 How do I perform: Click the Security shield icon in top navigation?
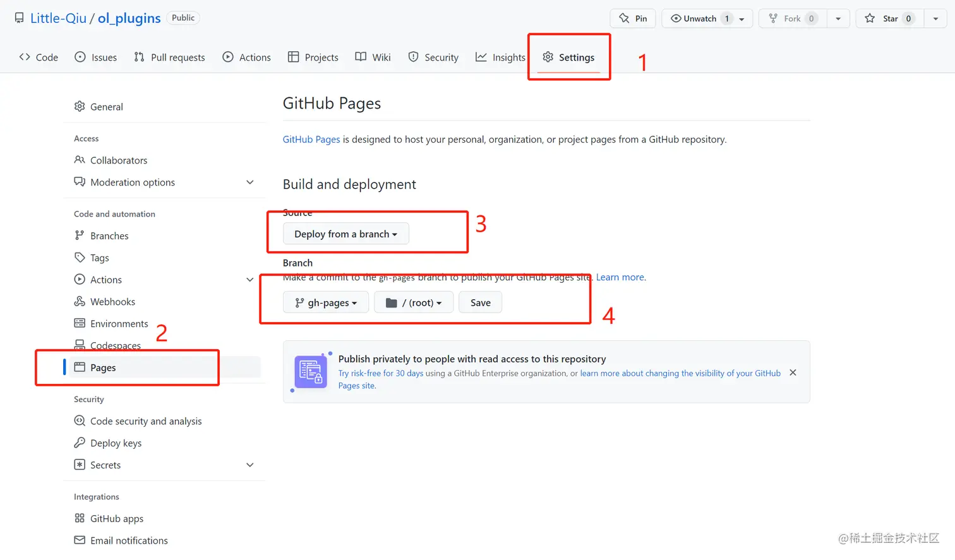pos(413,57)
